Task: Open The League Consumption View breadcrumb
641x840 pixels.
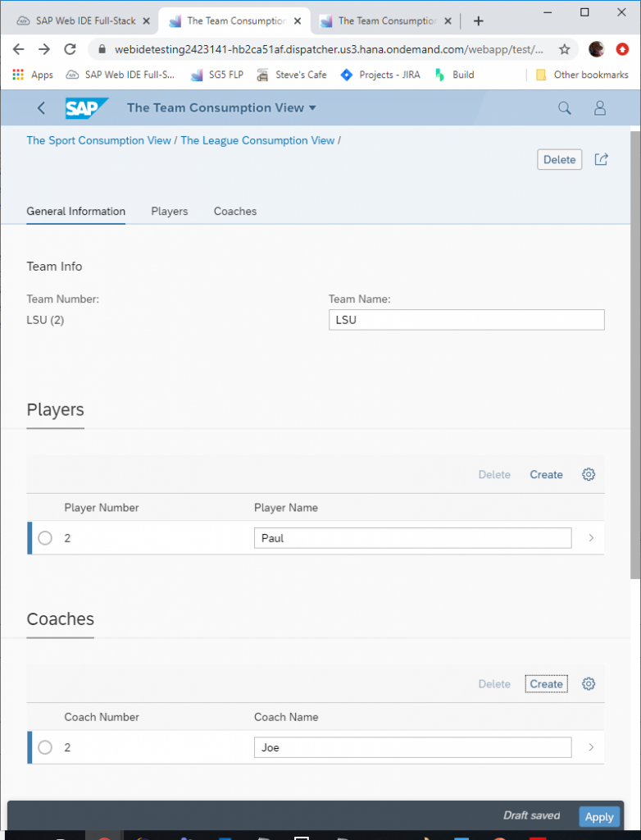Action: [257, 140]
